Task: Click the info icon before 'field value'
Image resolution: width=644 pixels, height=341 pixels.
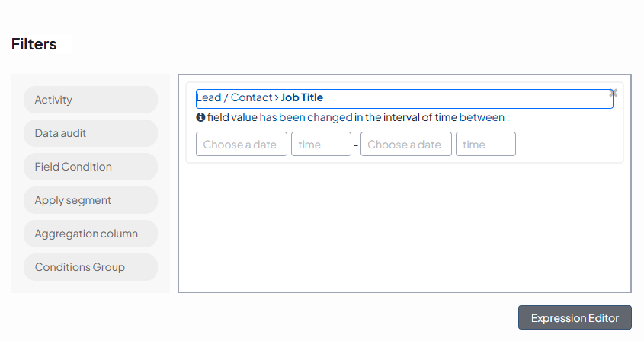Action: tap(200, 118)
